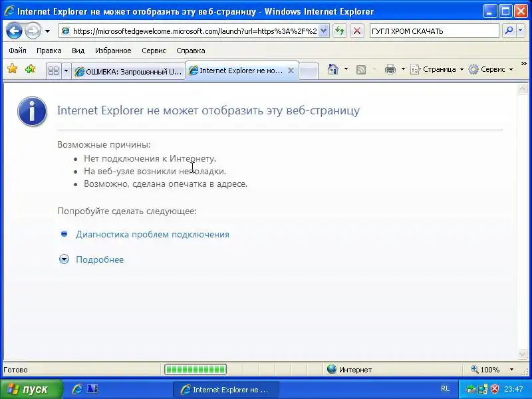Screen dimensions: 532x399
Task: Select Internet Explorer taskbar button
Action: pyautogui.click(x=226, y=390)
